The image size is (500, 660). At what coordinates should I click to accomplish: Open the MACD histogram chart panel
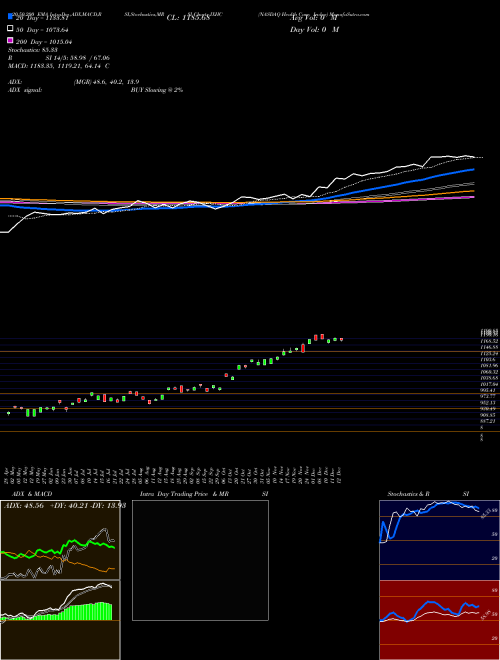click(60, 620)
